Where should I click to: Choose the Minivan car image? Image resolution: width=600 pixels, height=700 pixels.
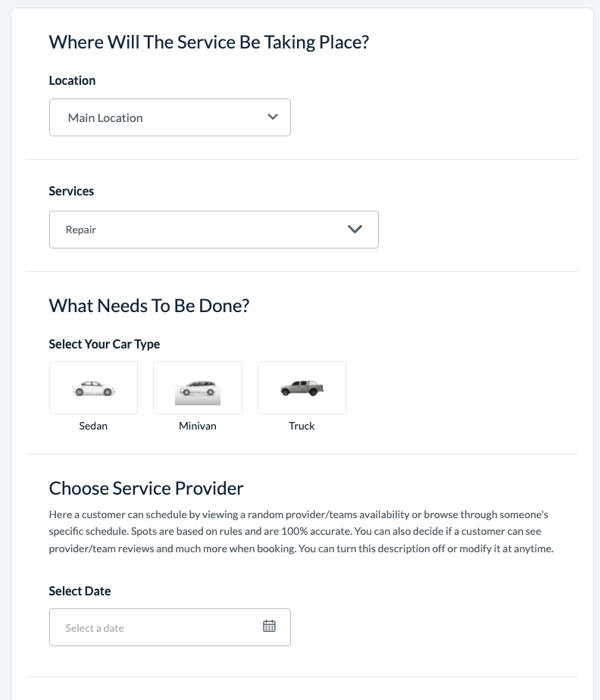(198, 388)
